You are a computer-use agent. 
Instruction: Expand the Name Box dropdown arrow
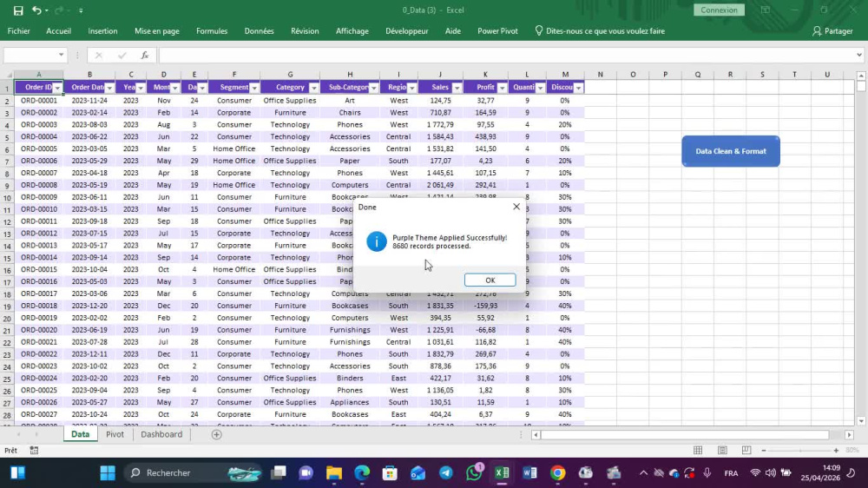coord(61,55)
